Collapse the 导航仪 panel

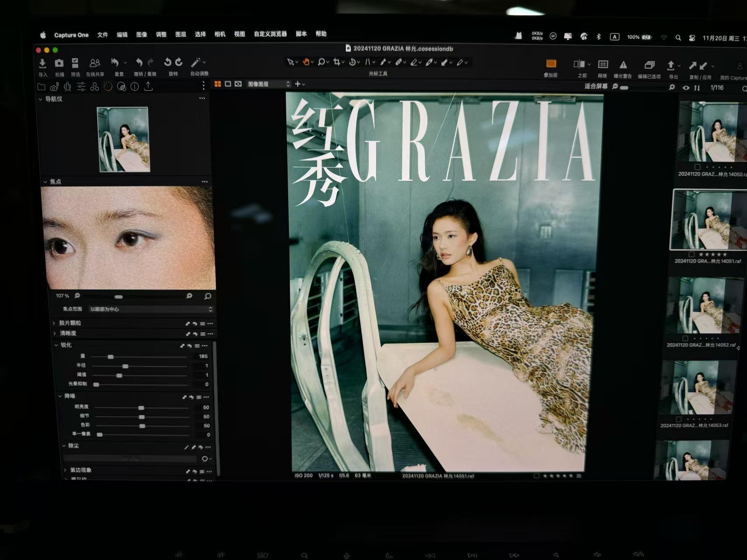(40, 99)
